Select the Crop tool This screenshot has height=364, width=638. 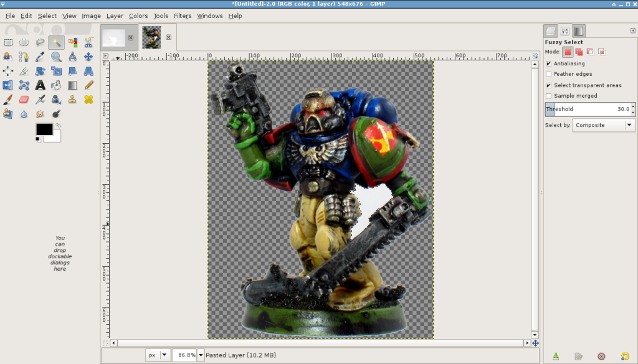[x=24, y=71]
